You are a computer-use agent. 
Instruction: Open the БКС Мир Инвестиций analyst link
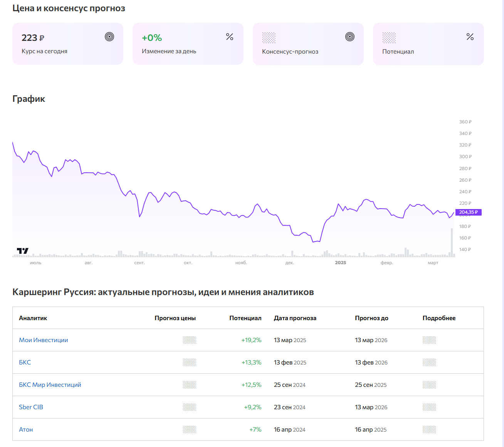(50, 385)
